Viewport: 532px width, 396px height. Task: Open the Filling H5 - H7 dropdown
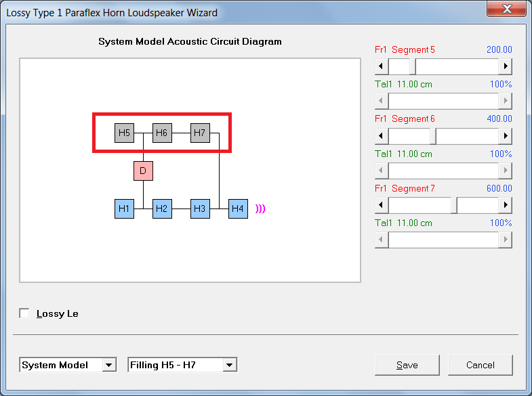click(x=182, y=365)
